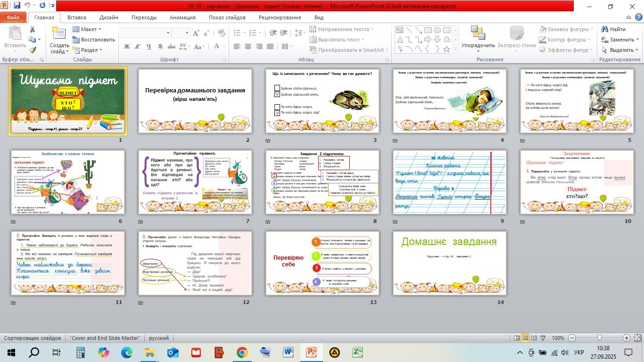Screen dimensions: 644x362
Task: Click the zoom slider in status bar
Action: pyautogui.click(x=599, y=338)
